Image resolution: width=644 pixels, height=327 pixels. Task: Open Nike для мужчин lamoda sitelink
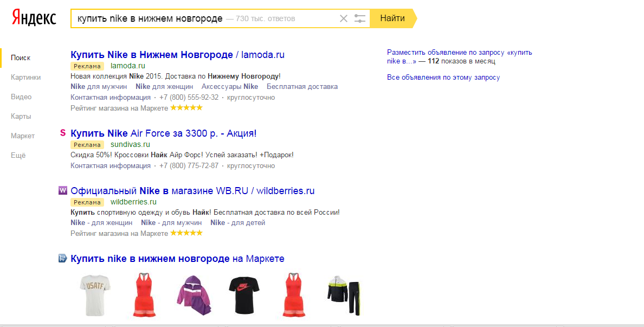click(99, 87)
